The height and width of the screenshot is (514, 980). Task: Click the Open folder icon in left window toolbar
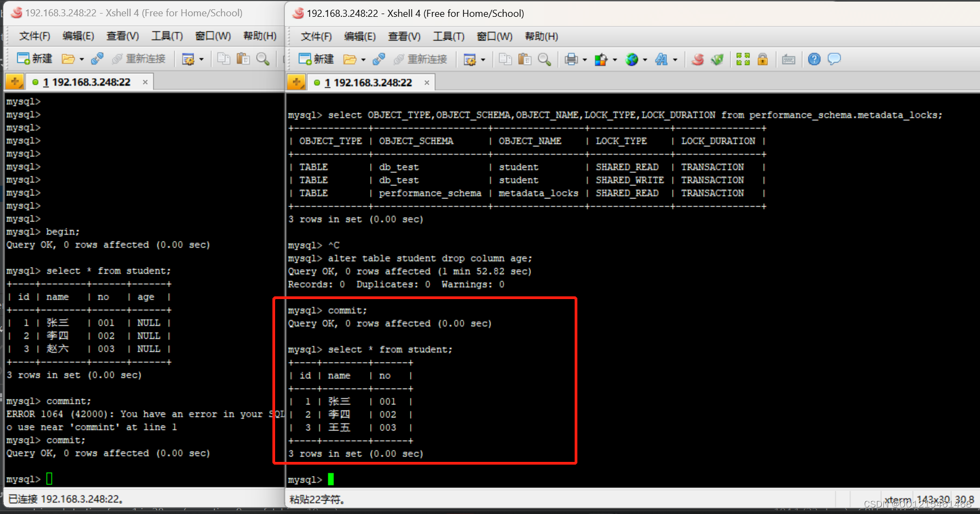point(68,59)
